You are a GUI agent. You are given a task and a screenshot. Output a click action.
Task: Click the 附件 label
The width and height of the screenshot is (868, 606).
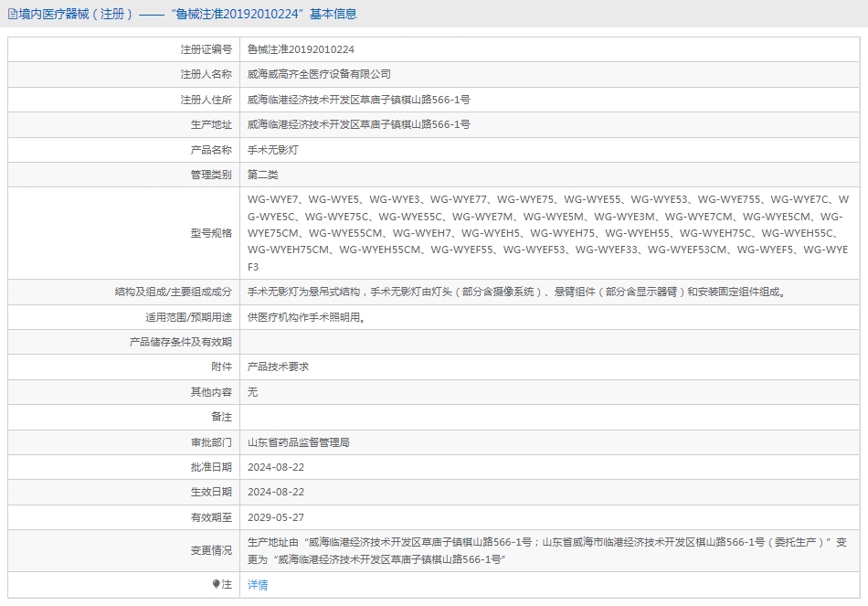(221, 367)
